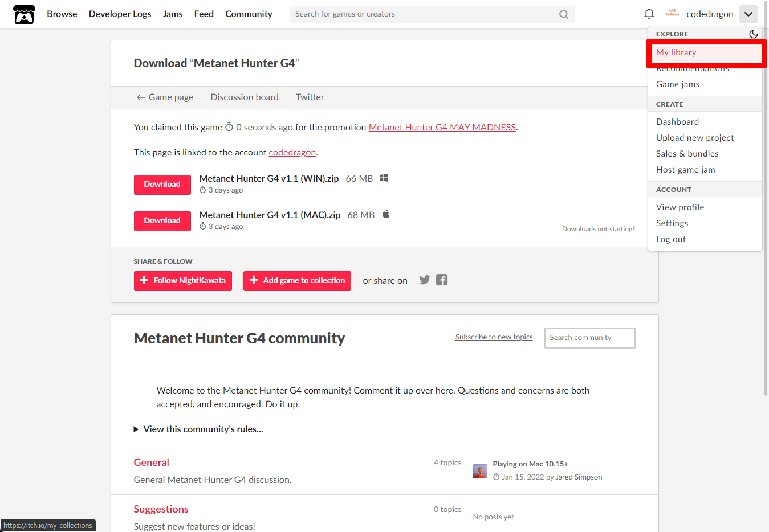Go to Jams page
Viewport: 769px width, 532px height.
click(173, 14)
